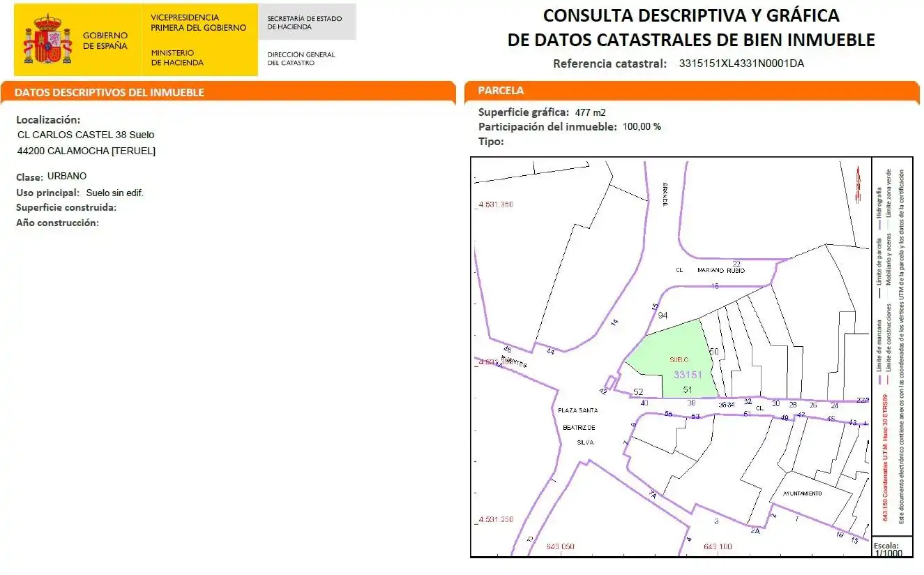Click the GOBIERNO DE ESPAÑA logo text
This screenshot has height=575, width=924.
point(105,40)
